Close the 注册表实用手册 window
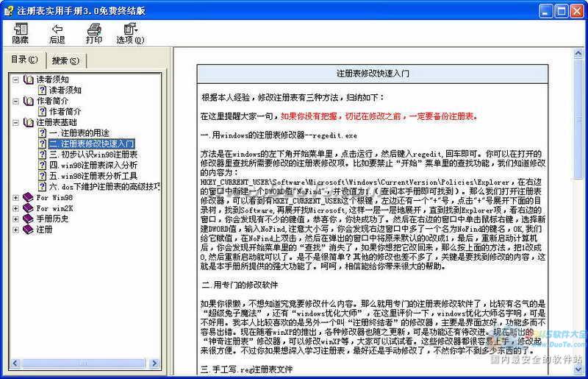This screenshot has width=588, height=379. coord(577,11)
